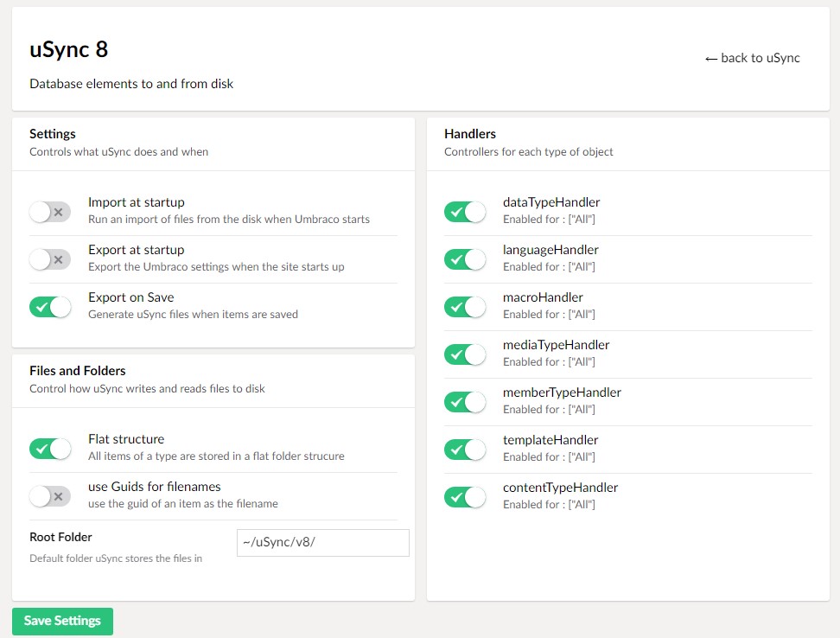Click the Export at startup label

coord(136,250)
